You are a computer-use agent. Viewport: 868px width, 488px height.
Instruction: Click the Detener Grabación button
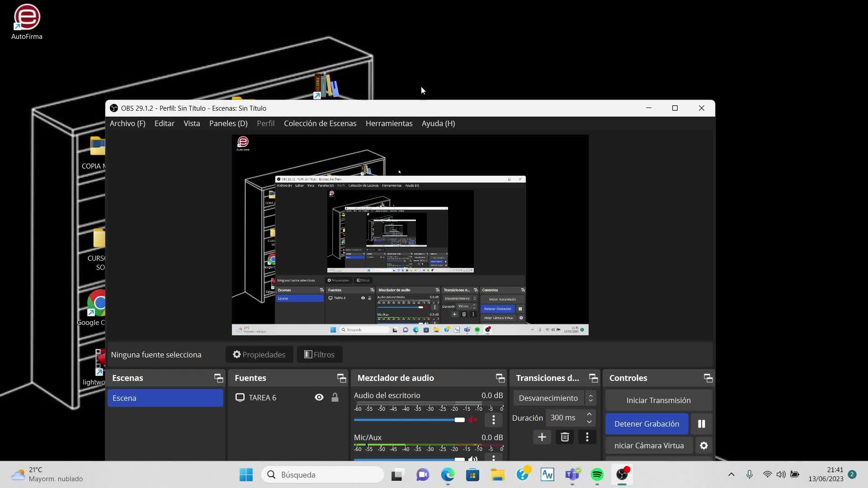click(x=646, y=424)
